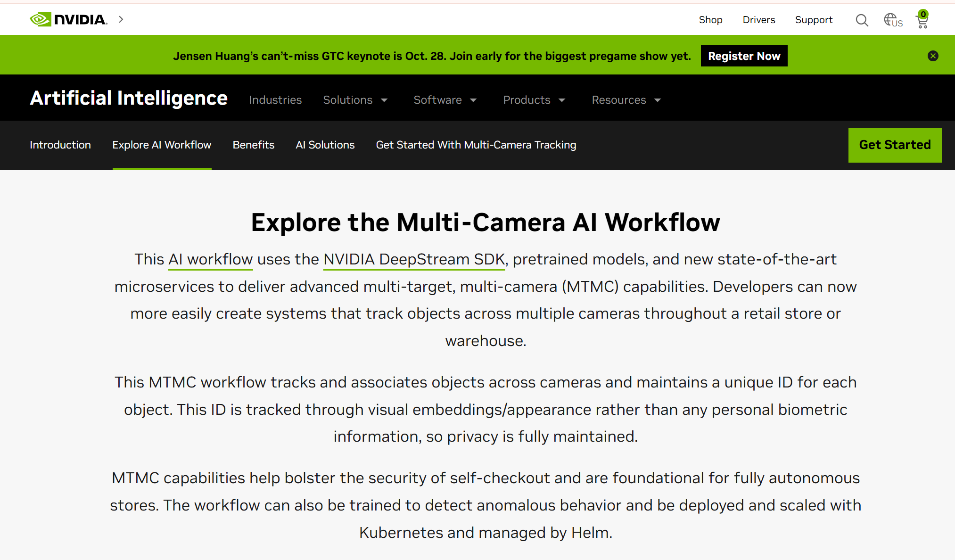Expand the Products dropdown menu
Image resolution: width=955 pixels, height=560 pixels.
tap(534, 100)
